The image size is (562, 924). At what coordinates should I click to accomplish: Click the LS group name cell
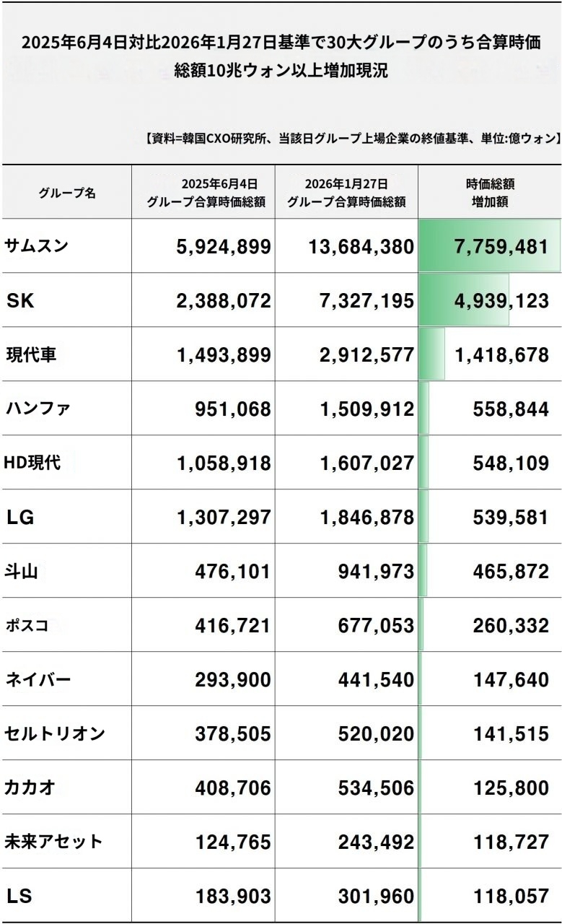19,896
